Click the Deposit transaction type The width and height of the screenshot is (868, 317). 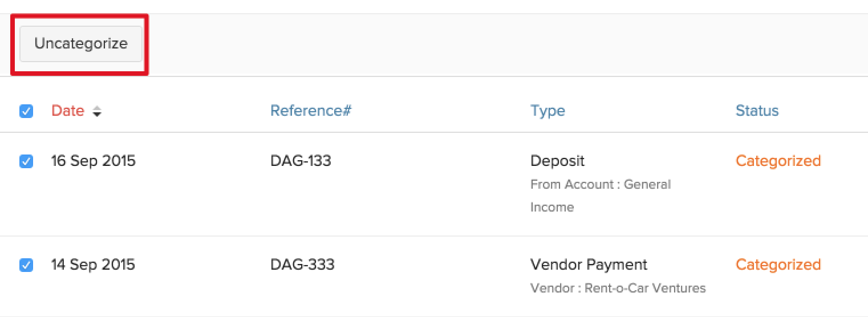pos(557,161)
